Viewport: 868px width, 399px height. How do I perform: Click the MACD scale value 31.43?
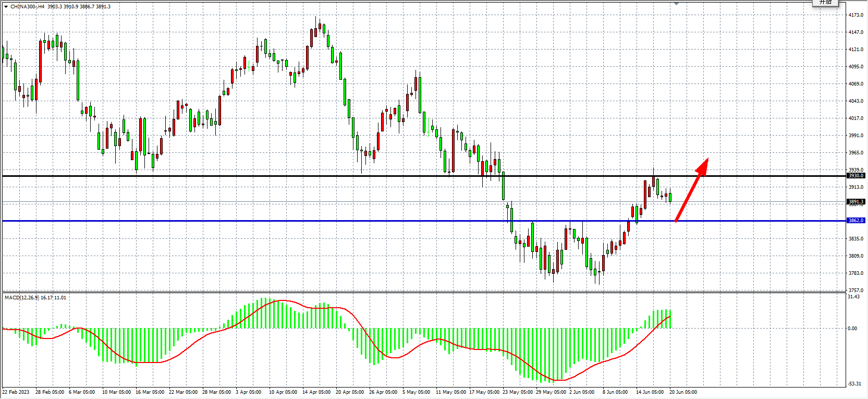pos(854,297)
